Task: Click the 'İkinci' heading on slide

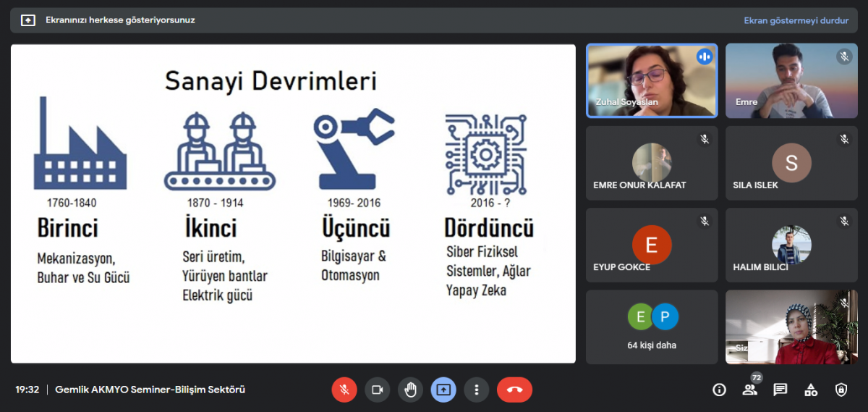Action: coord(210,227)
